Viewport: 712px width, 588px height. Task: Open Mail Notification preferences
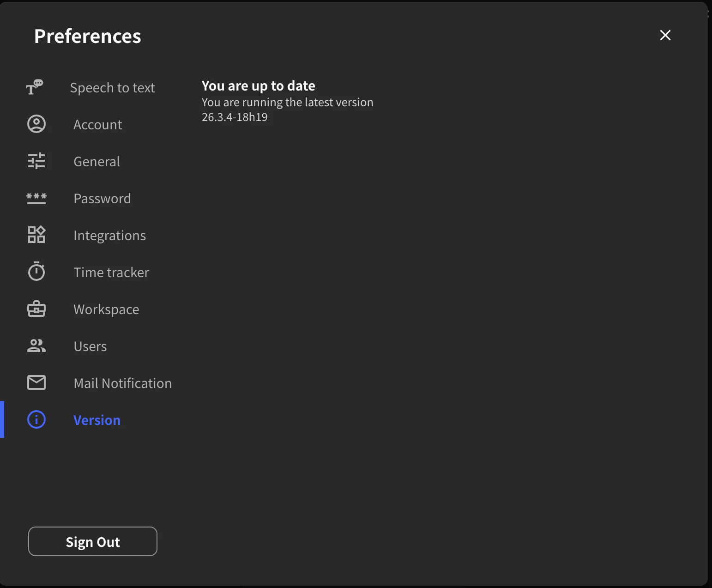(x=122, y=382)
